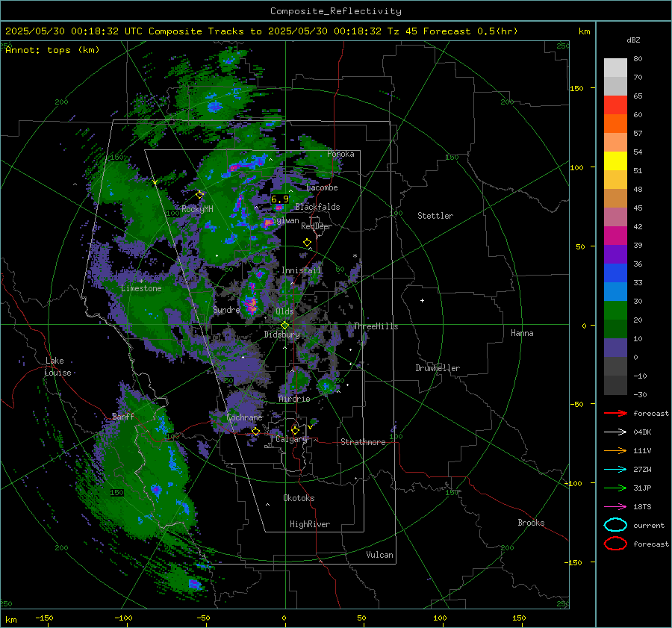Pick the light gray 80 dBZ swatch

click(x=615, y=67)
